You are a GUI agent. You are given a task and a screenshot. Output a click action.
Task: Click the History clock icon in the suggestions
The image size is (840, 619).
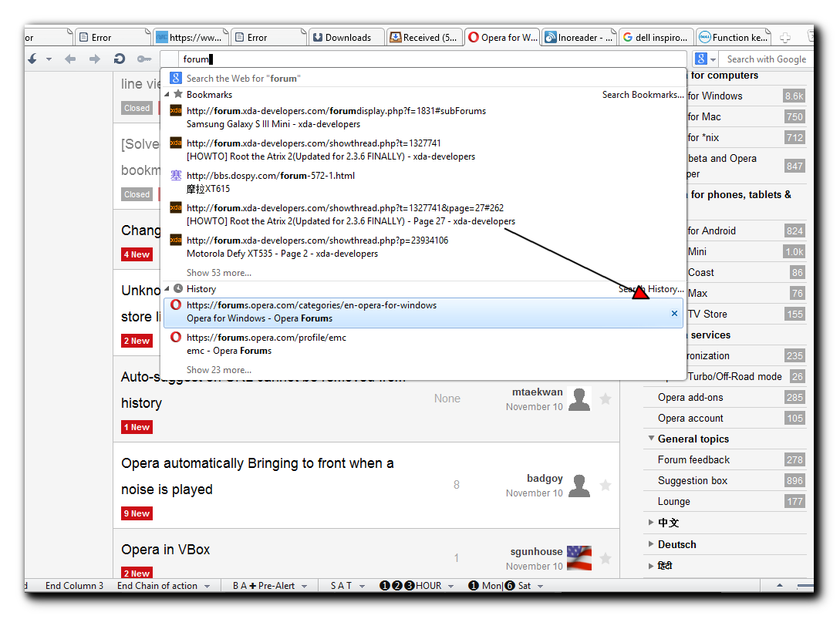click(x=178, y=288)
